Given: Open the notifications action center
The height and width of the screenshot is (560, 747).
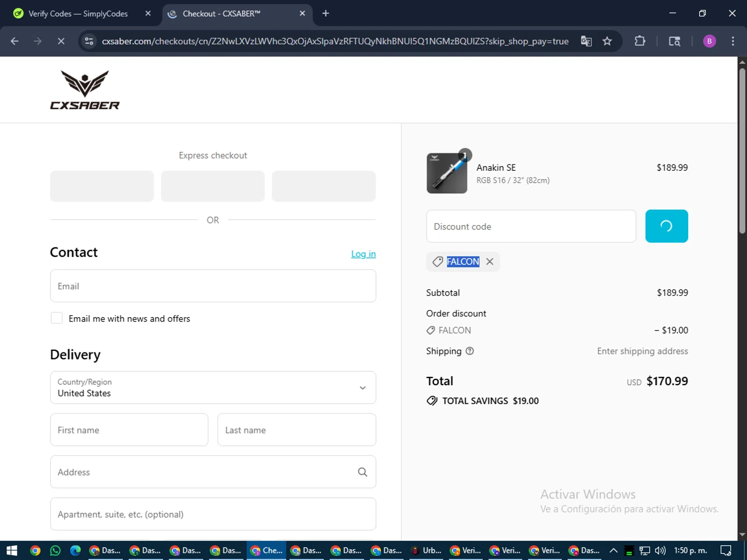Looking at the screenshot, I should tap(726, 550).
